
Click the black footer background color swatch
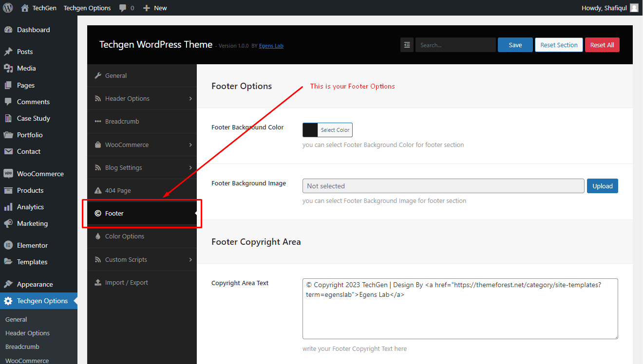pos(310,130)
